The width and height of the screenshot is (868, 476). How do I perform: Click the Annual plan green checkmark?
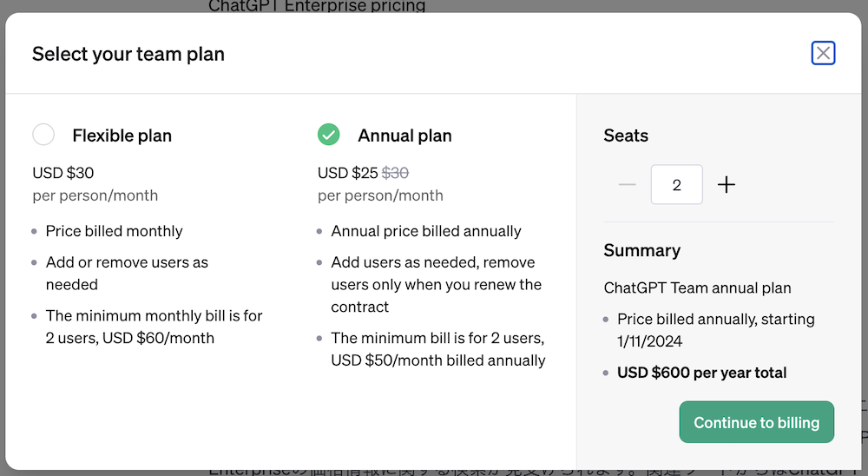pyautogui.click(x=328, y=135)
